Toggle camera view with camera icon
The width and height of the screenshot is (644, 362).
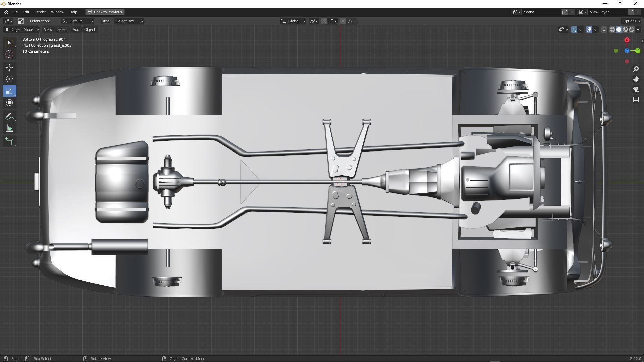tap(636, 89)
